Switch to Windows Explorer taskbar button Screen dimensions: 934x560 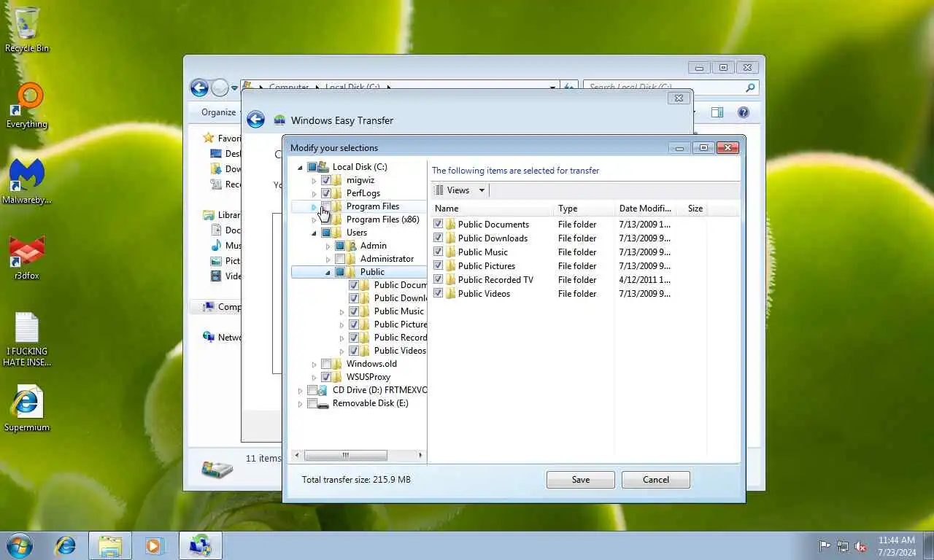point(110,545)
